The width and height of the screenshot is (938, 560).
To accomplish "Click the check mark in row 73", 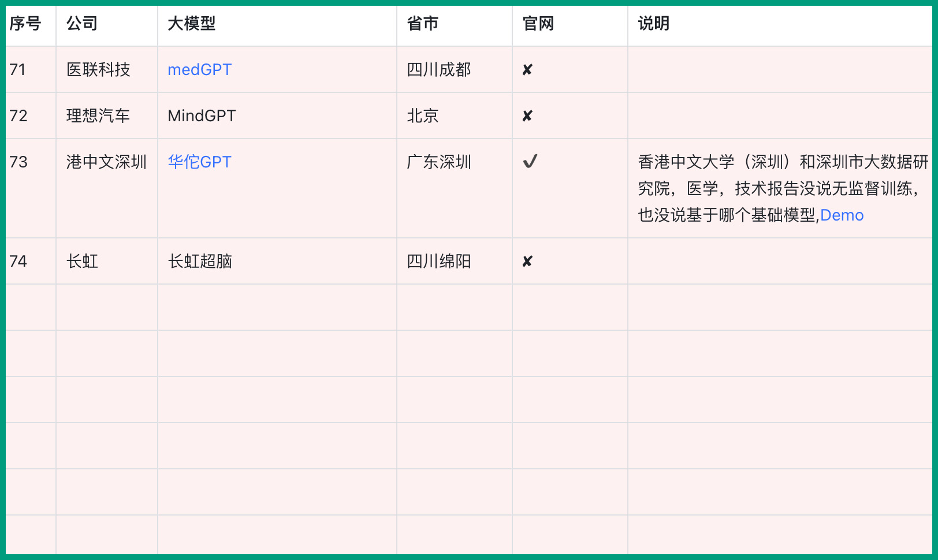I will [x=530, y=162].
